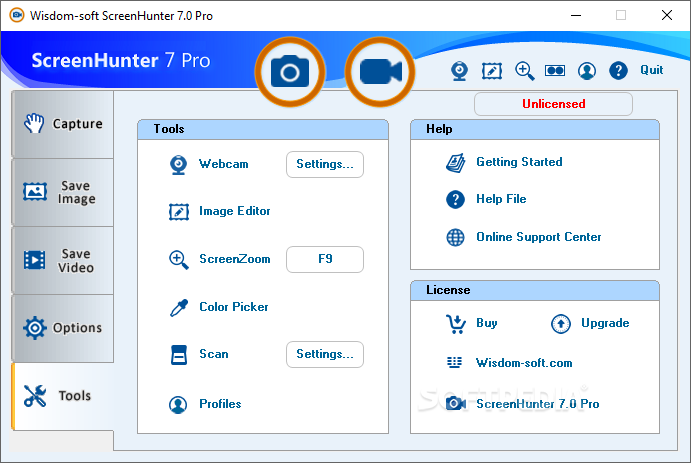Viewport: 691px width, 463px height.
Task: Open Profiles text link
Action: pyautogui.click(x=220, y=404)
